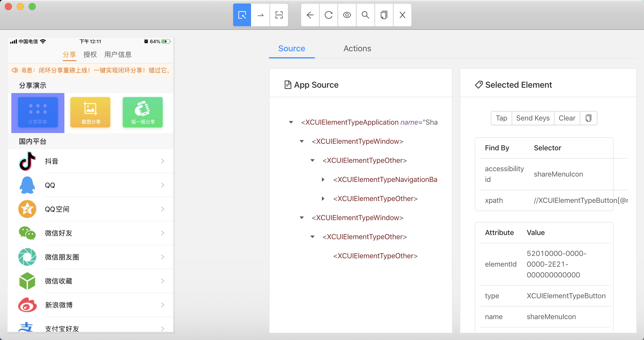Copy XML source with clipboard icon

[x=384, y=15]
